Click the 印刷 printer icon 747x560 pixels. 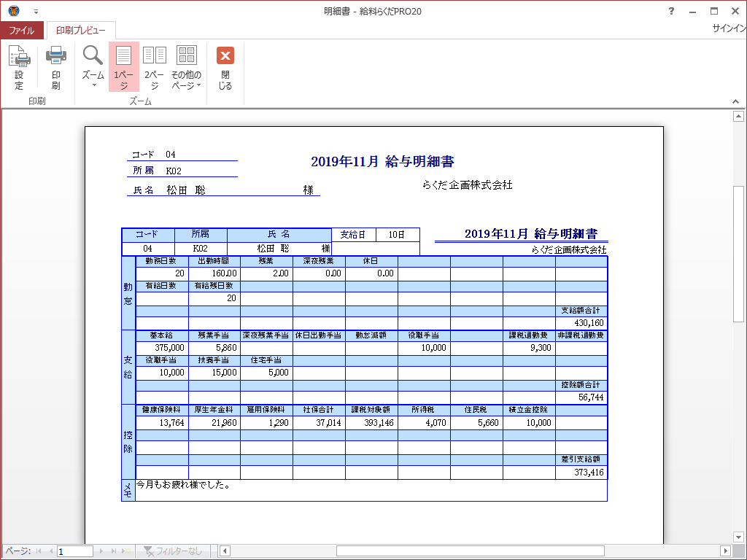tap(55, 67)
